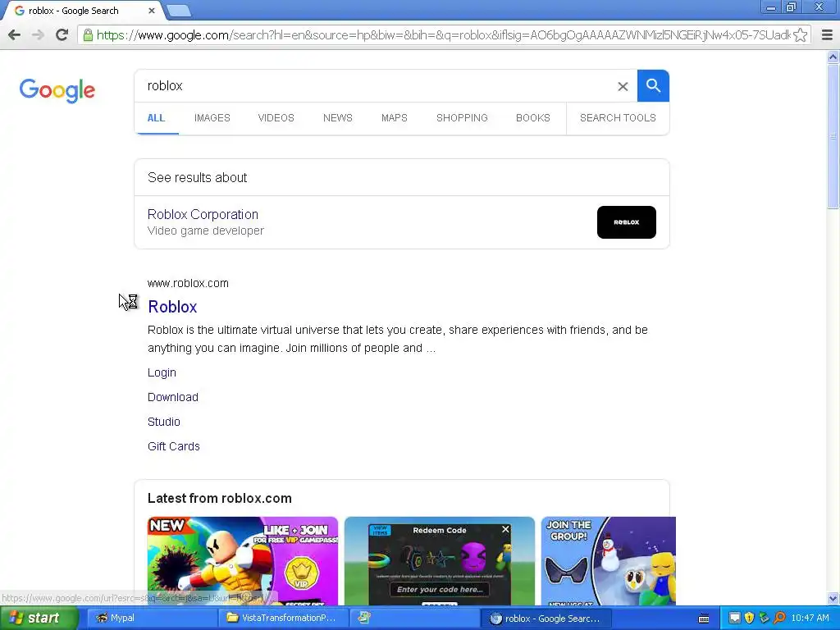The image size is (840, 630).
Task: Bookmark this page with the star icon
Action: [801, 34]
